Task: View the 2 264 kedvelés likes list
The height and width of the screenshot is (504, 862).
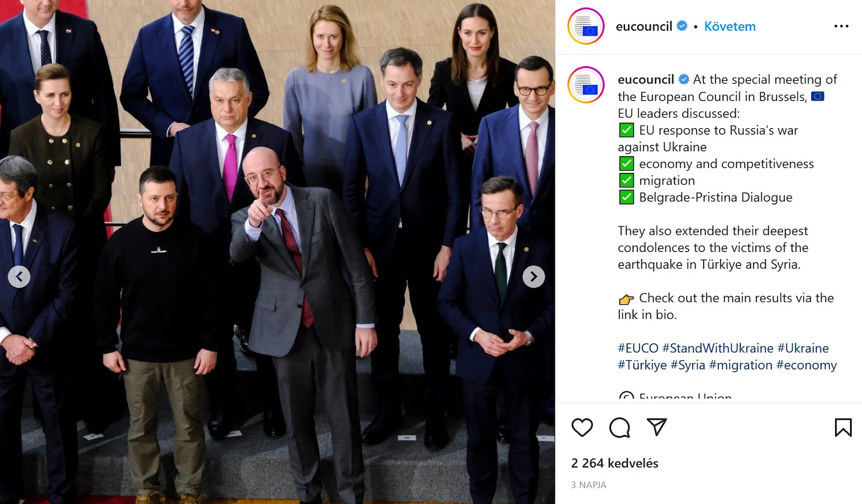Action: click(x=615, y=463)
